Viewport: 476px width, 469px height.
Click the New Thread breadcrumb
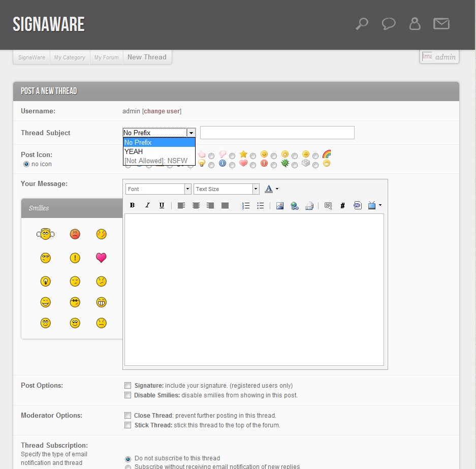(x=147, y=57)
